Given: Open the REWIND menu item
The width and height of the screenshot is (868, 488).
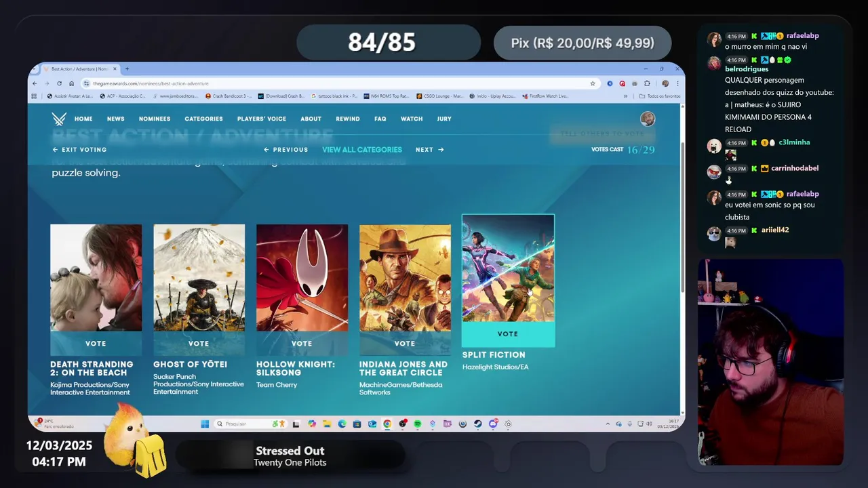Looking at the screenshot, I should [348, 119].
